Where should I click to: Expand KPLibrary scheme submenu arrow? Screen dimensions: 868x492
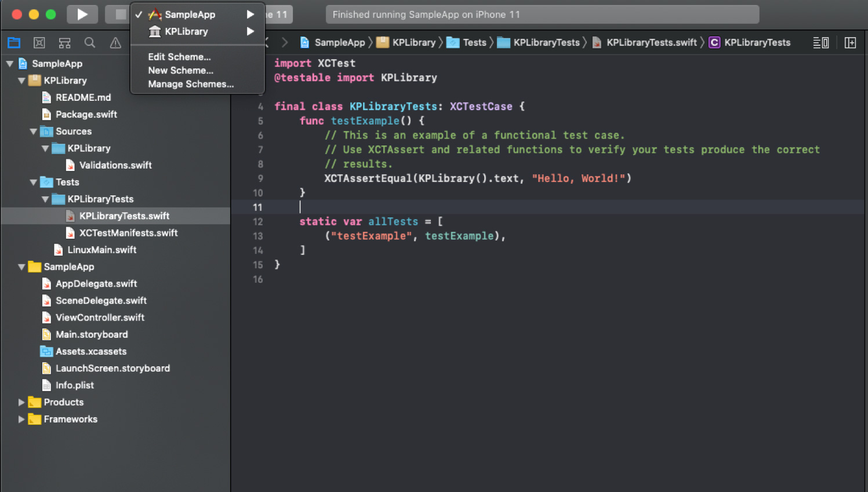point(250,31)
